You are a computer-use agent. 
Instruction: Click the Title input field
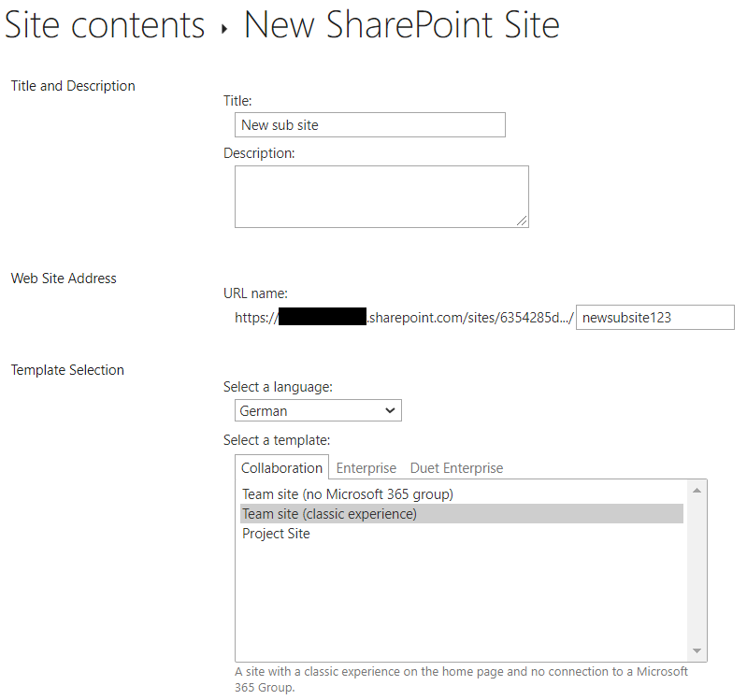(x=369, y=124)
